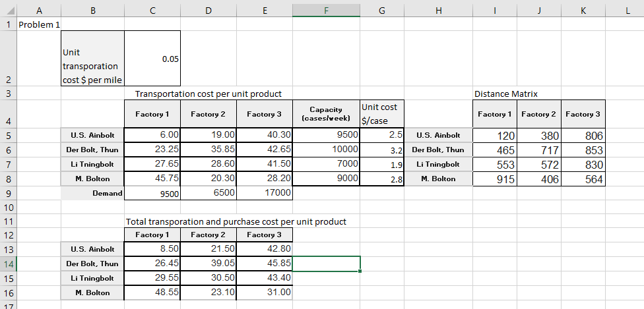
Task: Select total cost cell 26.45
Action: coord(152,264)
